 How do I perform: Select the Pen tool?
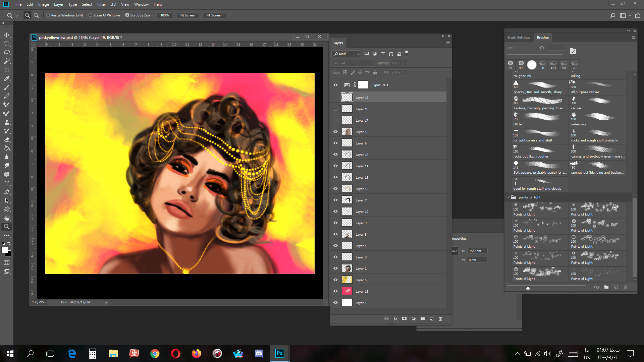pos(7,192)
